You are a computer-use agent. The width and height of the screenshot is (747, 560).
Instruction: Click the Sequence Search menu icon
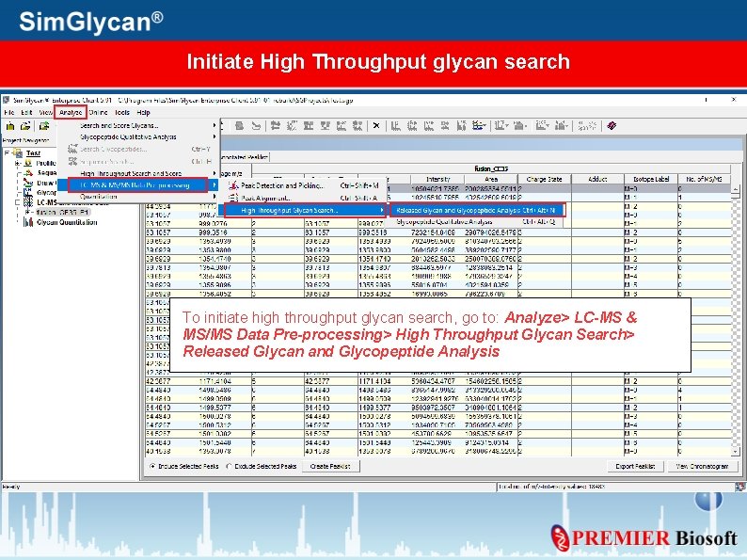[72, 161]
